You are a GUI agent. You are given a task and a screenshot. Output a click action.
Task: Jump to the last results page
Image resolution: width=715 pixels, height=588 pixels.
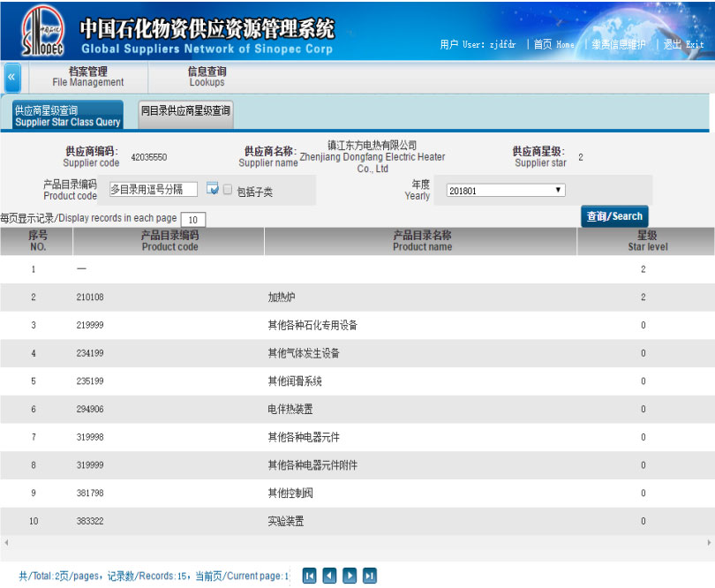point(370,576)
